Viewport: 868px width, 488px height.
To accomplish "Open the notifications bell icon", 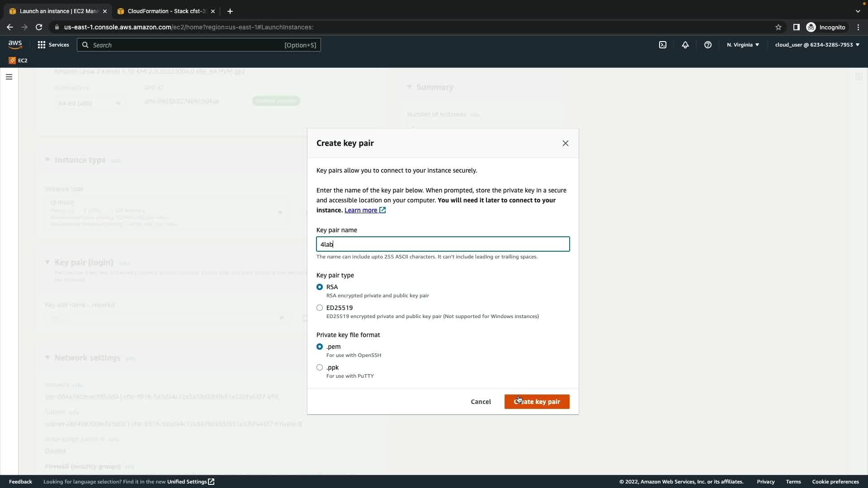I will [685, 45].
